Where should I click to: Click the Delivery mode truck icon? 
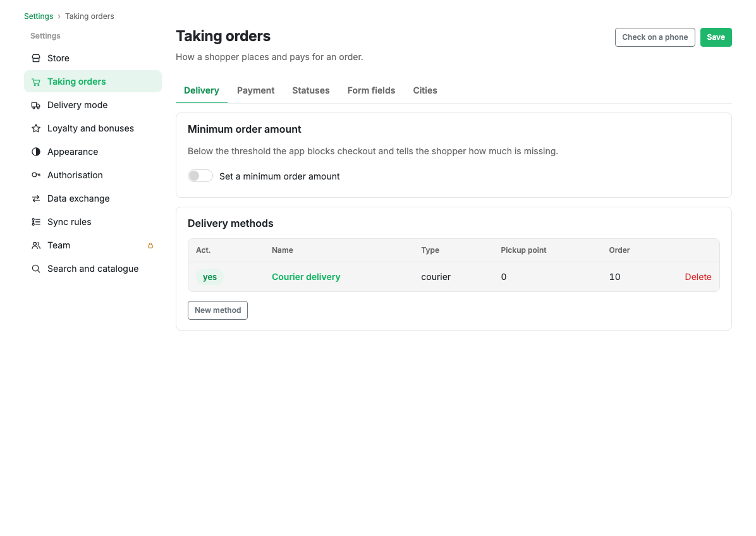pyautogui.click(x=36, y=105)
